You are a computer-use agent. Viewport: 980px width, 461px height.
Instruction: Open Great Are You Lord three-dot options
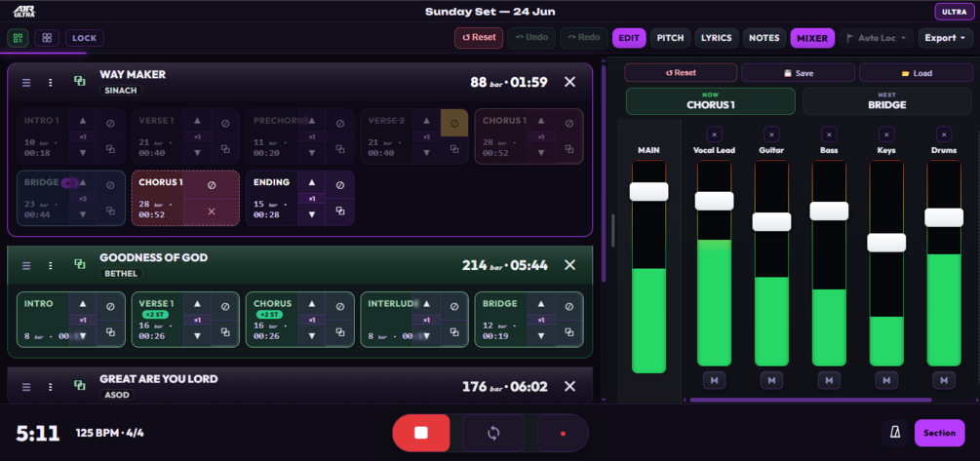pos(51,387)
